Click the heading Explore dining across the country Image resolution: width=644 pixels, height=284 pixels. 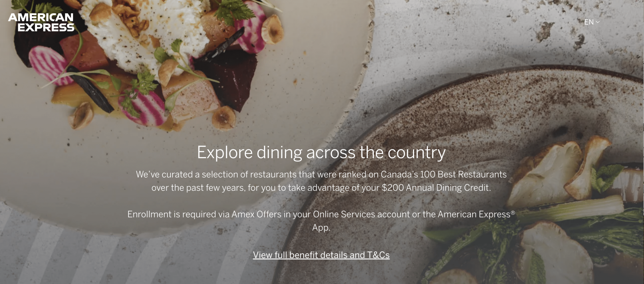pos(321,153)
